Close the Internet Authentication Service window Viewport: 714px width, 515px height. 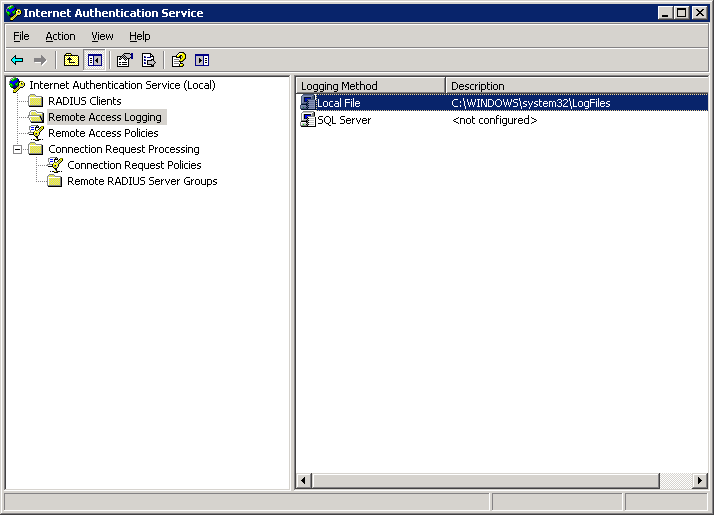coord(699,13)
